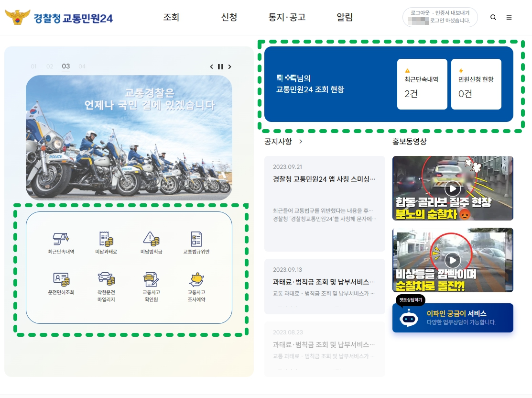
Task: Click the 인증서 내보내기 link
Action: (452, 13)
